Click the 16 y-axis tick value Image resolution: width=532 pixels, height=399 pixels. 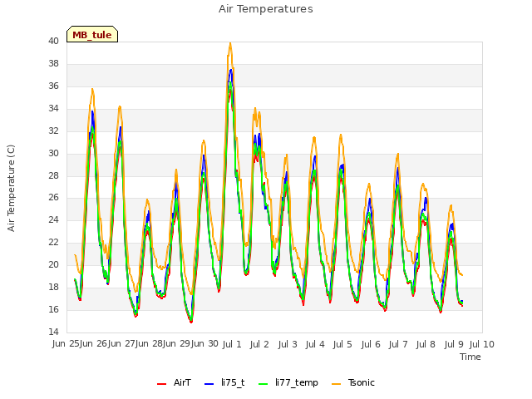pos(53,309)
